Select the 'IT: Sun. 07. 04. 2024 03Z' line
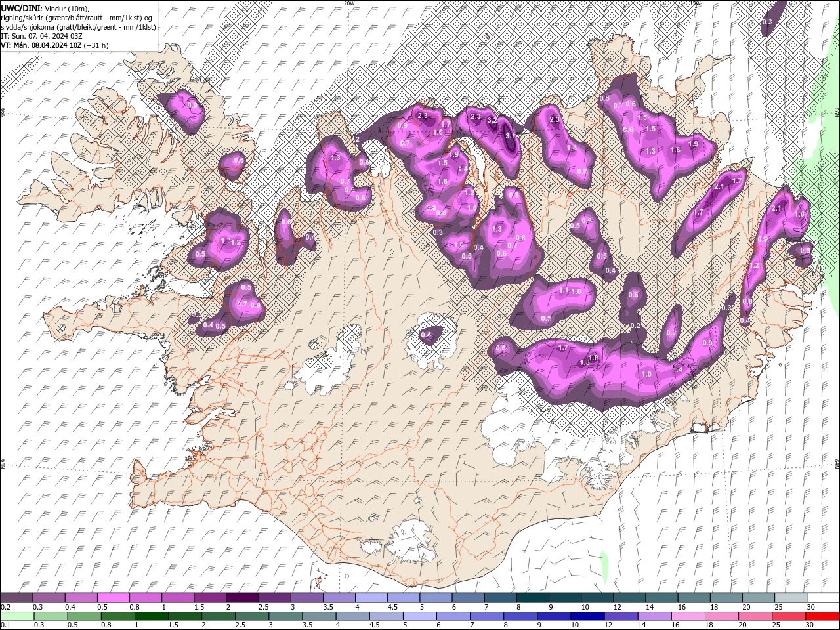The height and width of the screenshot is (630, 840). [x=41, y=36]
